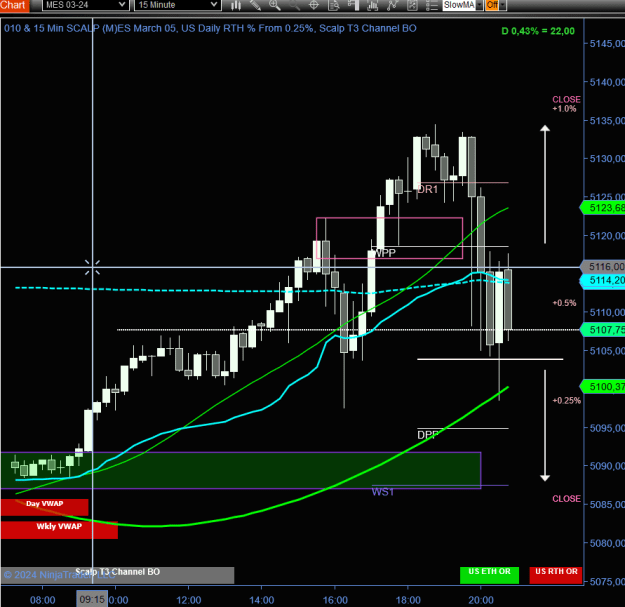Click the SlowMA selector field

[x=459, y=5]
